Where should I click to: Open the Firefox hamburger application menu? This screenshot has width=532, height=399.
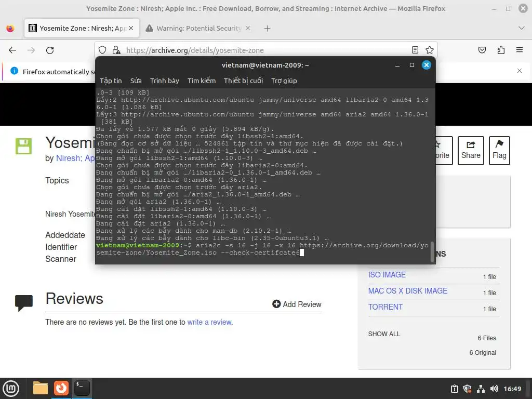(x=520, y=50)
